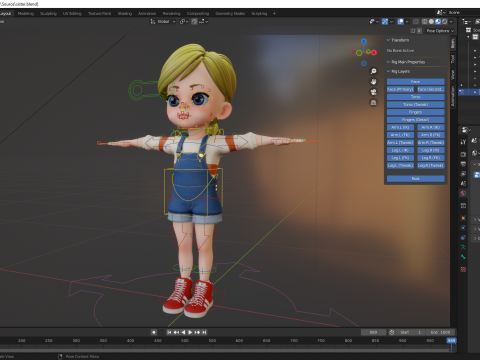This screenshot has height=360, width=480.
Task: Switch to the Compositing workspace tab
Action: point(198,13)
